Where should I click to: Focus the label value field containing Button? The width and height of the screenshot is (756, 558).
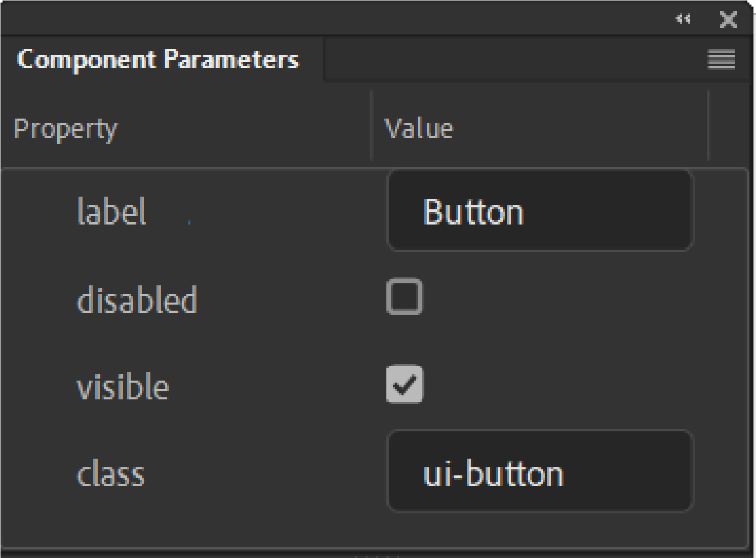539,211
